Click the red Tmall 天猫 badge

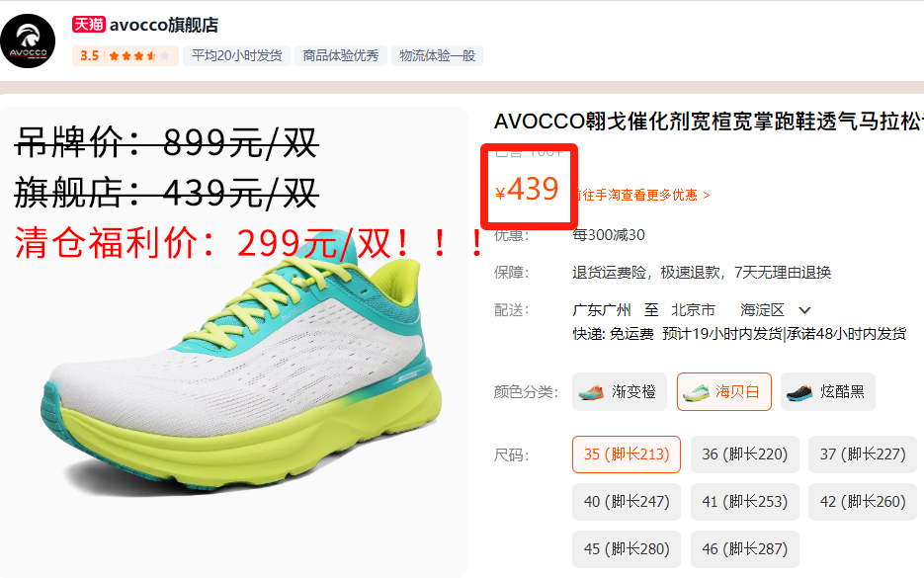(88, 24)
